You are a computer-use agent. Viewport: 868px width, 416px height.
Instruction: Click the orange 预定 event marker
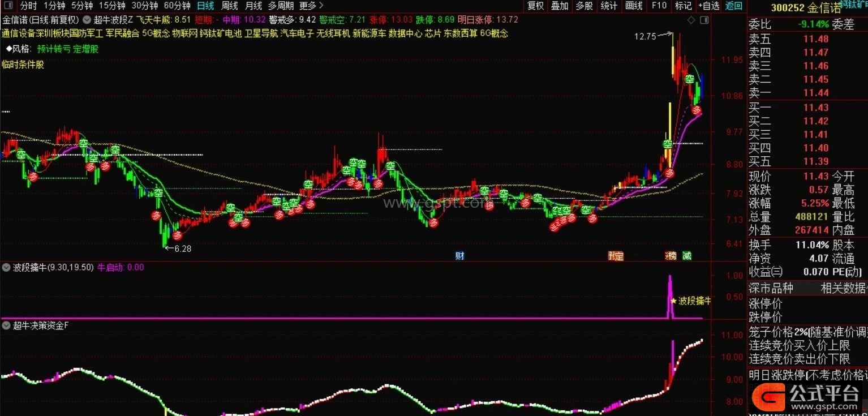616,256
